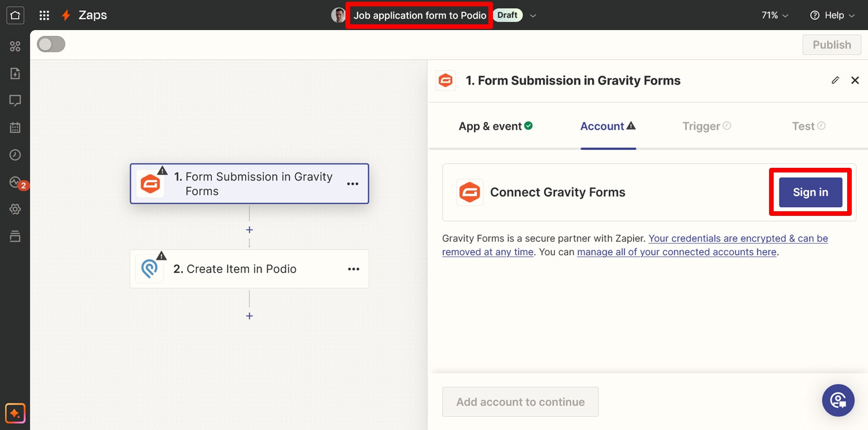Open the Zapier home icon
The image size is (868, 430).
pyautogui.click(x=15, y=15)
